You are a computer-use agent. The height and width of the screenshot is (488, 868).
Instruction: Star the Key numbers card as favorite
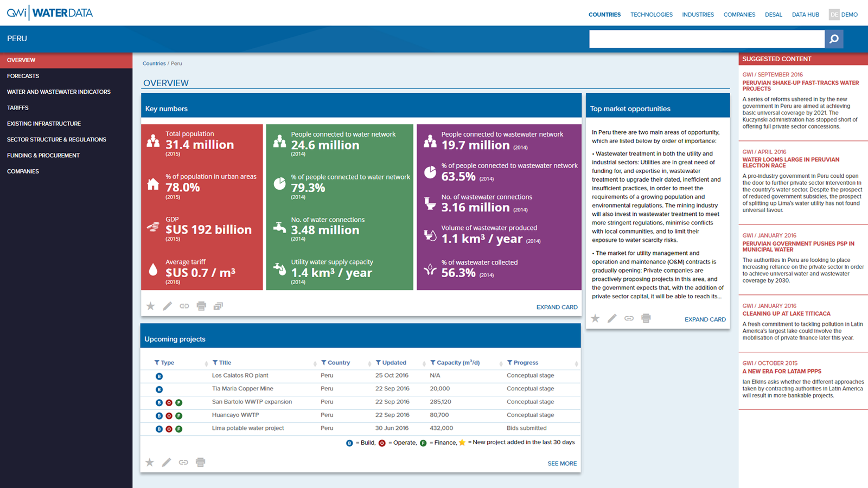pos(151,306)
